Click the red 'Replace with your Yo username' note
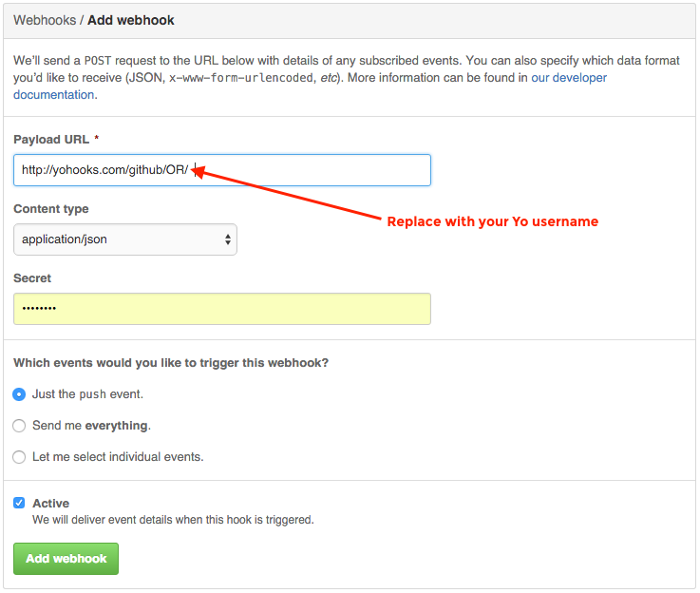The height and width of the screenshot is (593, 700). click(492, 221)
